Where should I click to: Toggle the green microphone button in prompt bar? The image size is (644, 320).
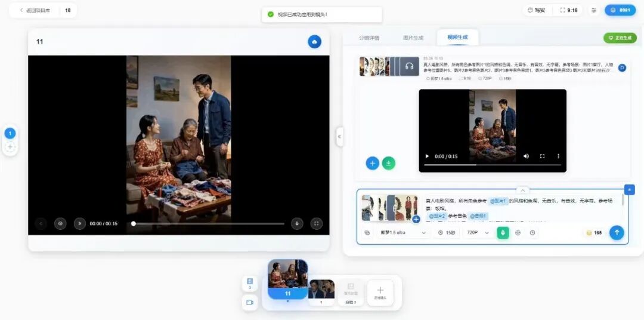point(503,233)
